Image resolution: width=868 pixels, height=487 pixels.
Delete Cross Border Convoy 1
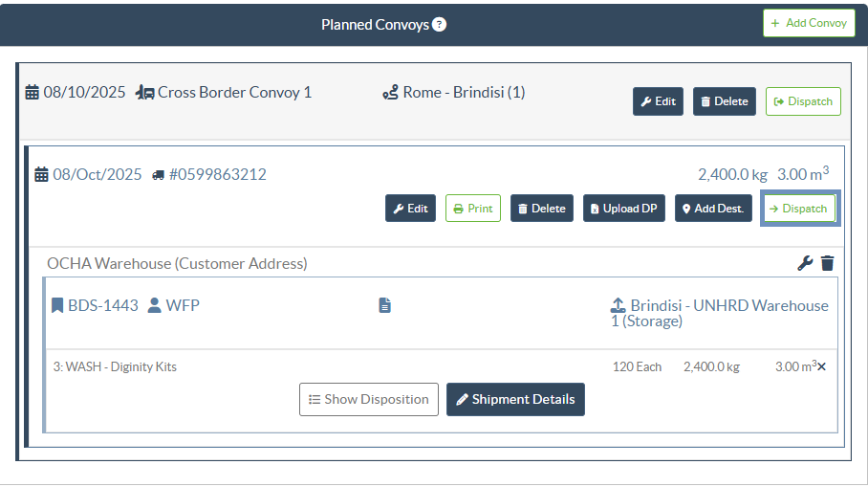(724, 101)
